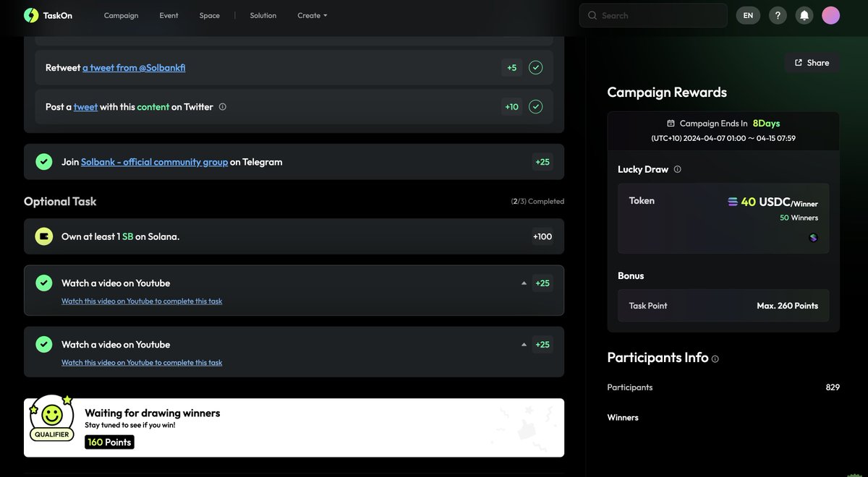Open Solution in top navigation
The height and width of the screenshot is (477, 868).
coord(263,15)
